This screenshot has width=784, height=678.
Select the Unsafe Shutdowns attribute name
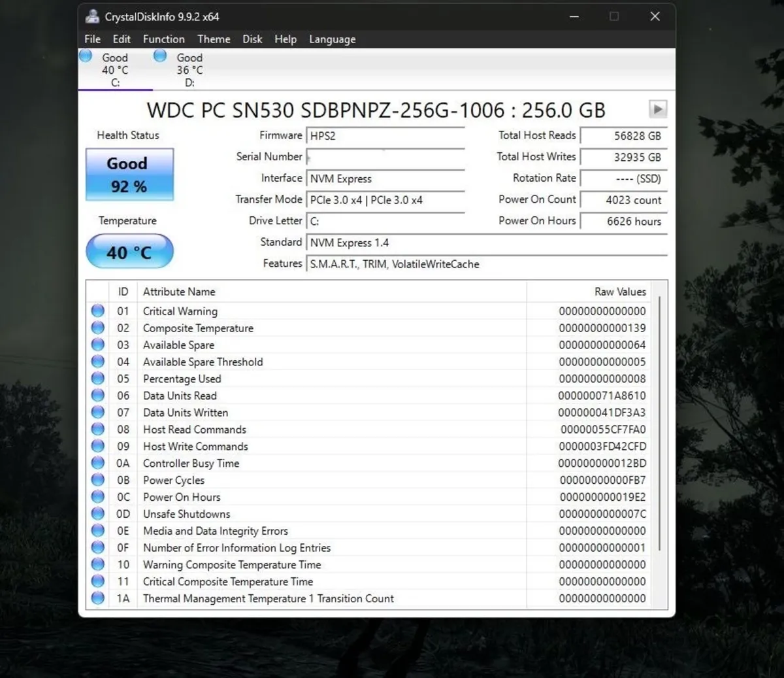(x=187, y=514)
